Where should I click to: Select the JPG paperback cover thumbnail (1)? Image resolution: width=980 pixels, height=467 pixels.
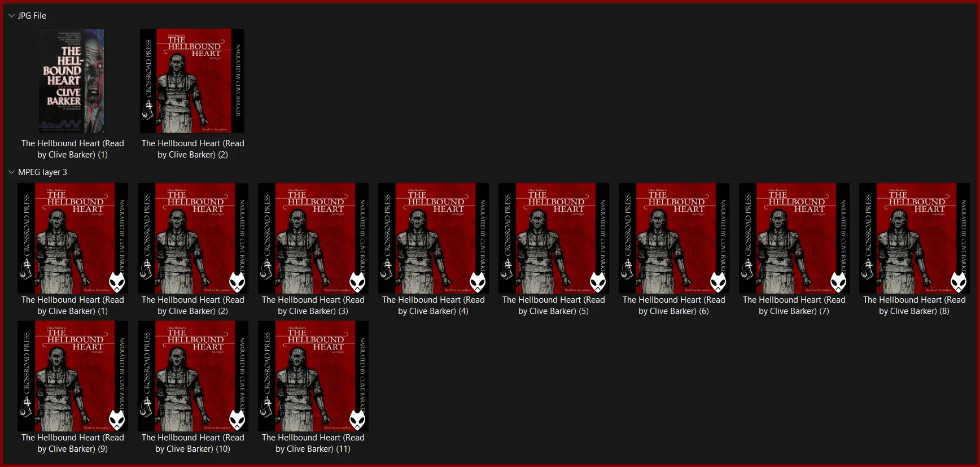[72, 81]
